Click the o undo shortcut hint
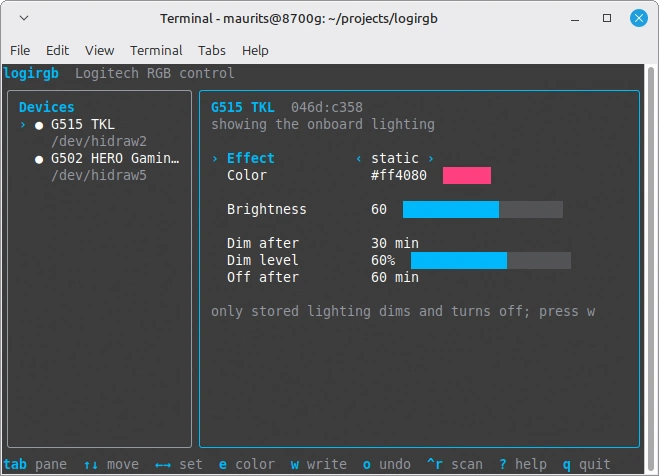 387,464
